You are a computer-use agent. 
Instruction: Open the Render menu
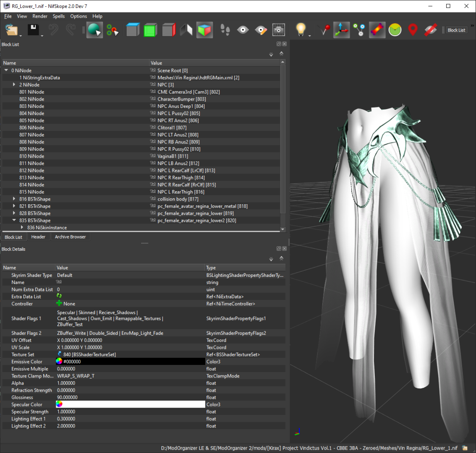[40, 16]
